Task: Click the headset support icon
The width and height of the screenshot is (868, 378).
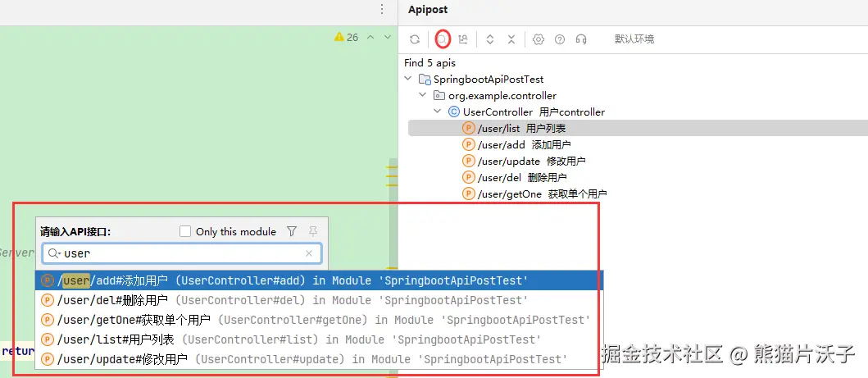Action: (580, 39)
